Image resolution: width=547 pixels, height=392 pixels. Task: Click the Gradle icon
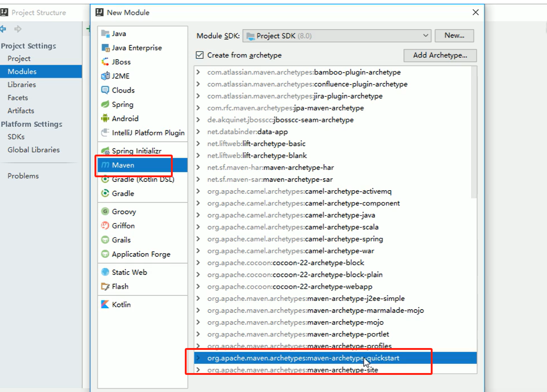[105, 193]
